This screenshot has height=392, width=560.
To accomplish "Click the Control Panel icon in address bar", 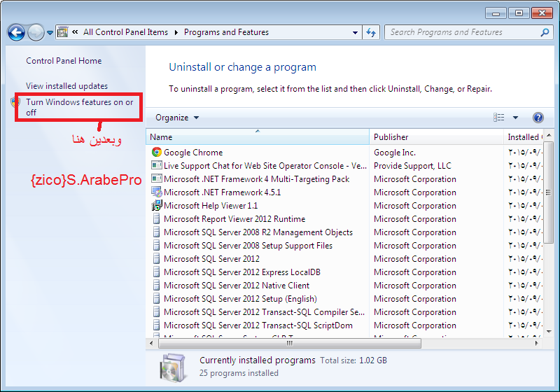I will coord(62,32).
